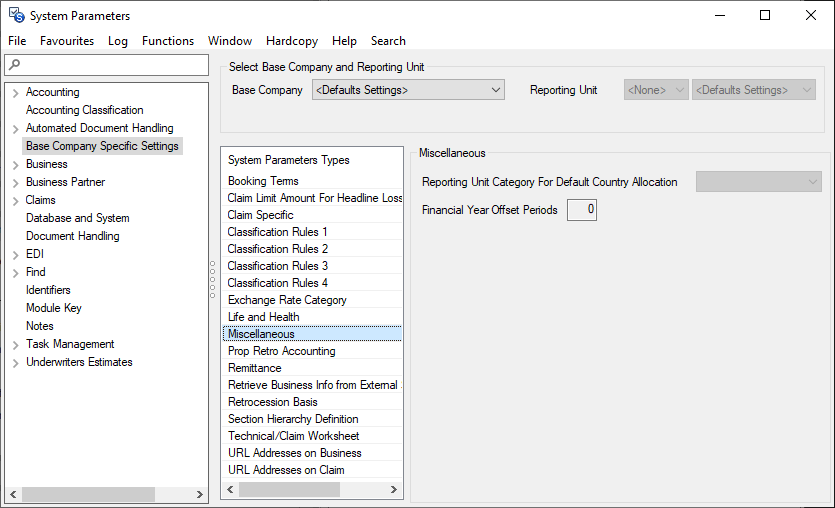The height and width of the screenshot is (508, 835).
Task: Open the Hardcopy menu
Action: coord(291,41)
